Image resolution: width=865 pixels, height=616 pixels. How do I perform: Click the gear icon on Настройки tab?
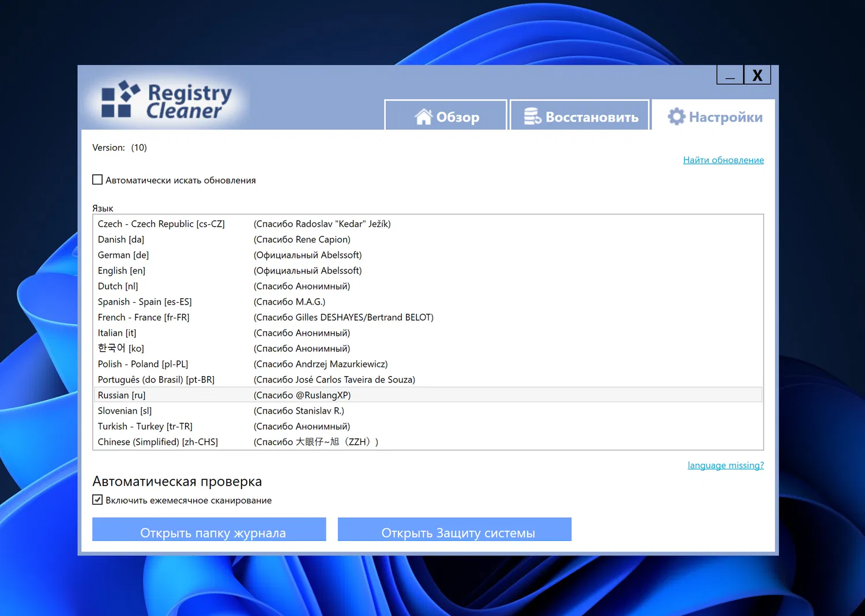pos(676,117)
